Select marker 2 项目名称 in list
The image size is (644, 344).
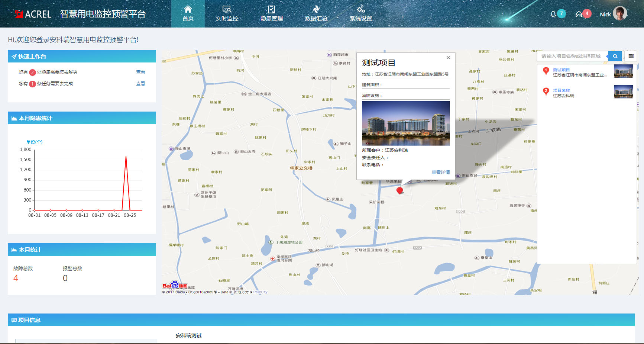tap(561, 90)
